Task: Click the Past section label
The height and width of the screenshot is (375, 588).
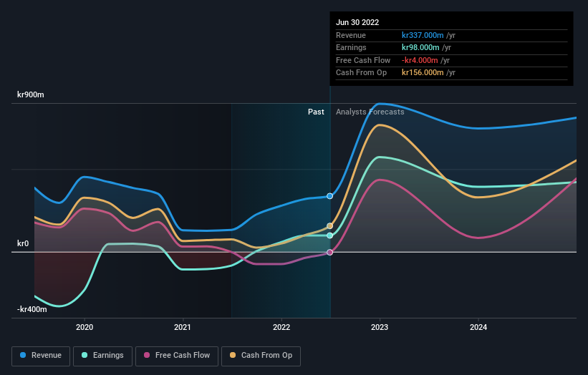Action: (316, 112)
